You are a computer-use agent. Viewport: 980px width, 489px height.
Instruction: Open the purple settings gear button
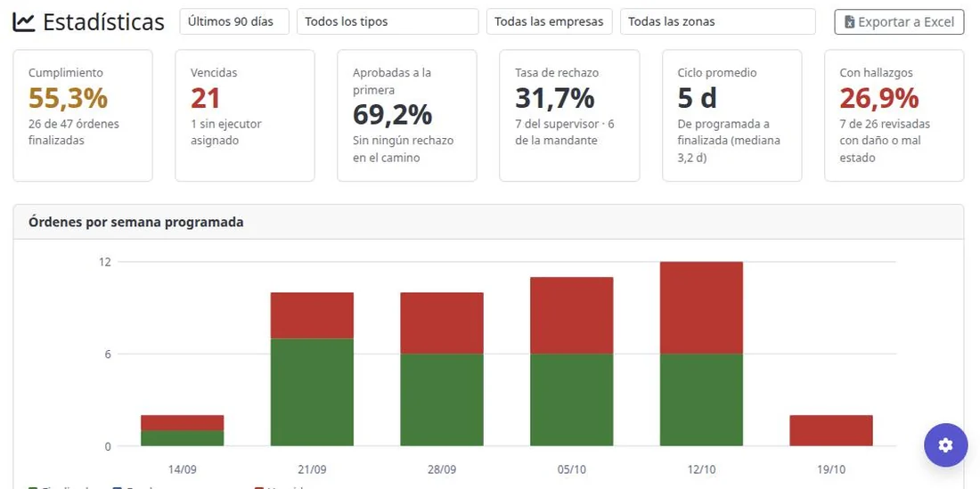(945, 445)
